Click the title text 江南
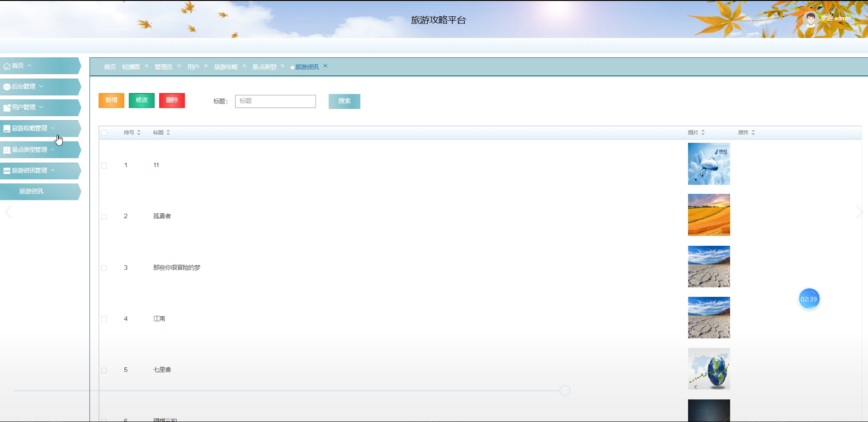Screen dimensions: 868x422 tap(159, 319)
